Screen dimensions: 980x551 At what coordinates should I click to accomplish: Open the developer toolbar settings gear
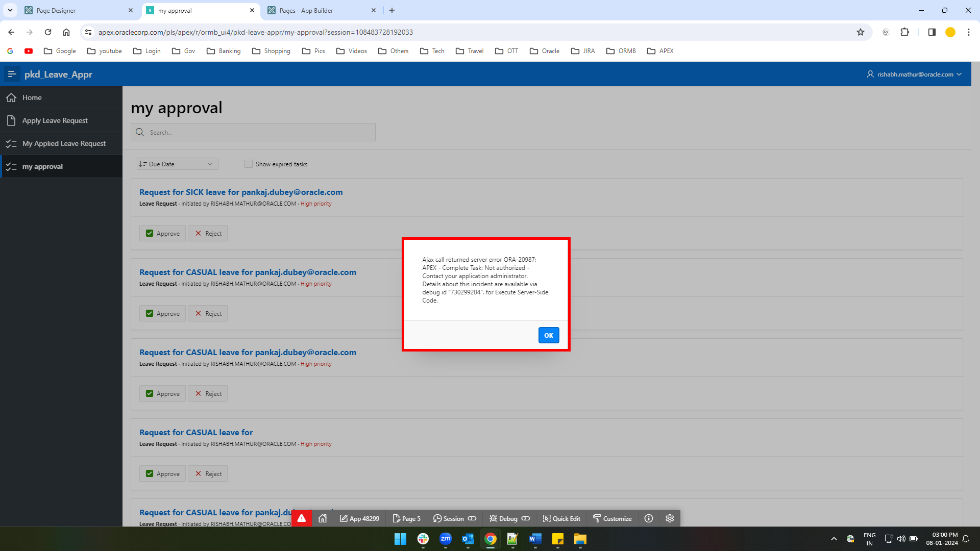[669, 518]
